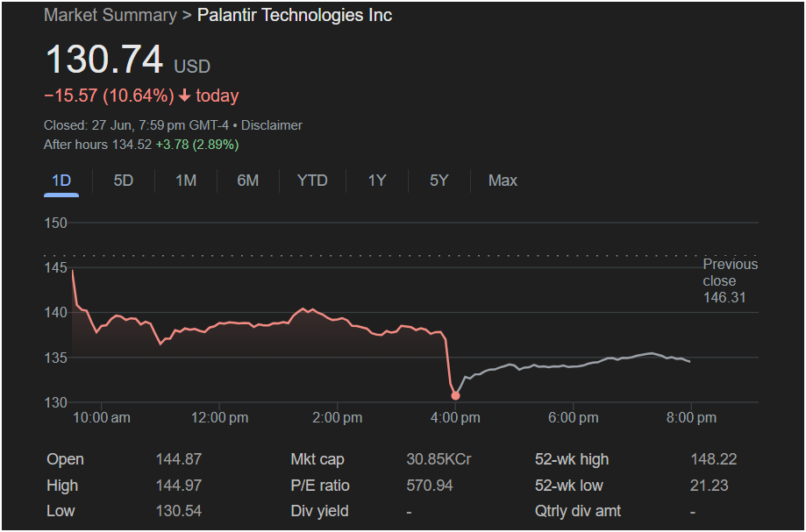This screenshot has height=532, width=806.
Task: Open the Disclaimer link
Action: click(x=271, y=125)
